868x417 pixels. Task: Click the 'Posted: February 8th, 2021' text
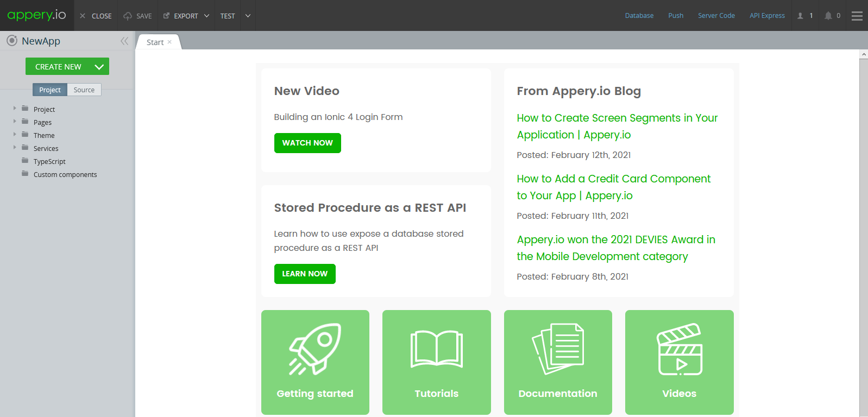573,276
